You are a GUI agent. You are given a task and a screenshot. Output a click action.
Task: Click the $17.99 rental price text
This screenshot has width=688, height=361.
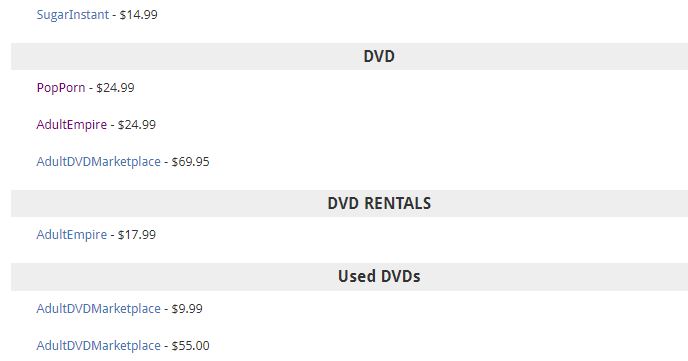(137, 235)
